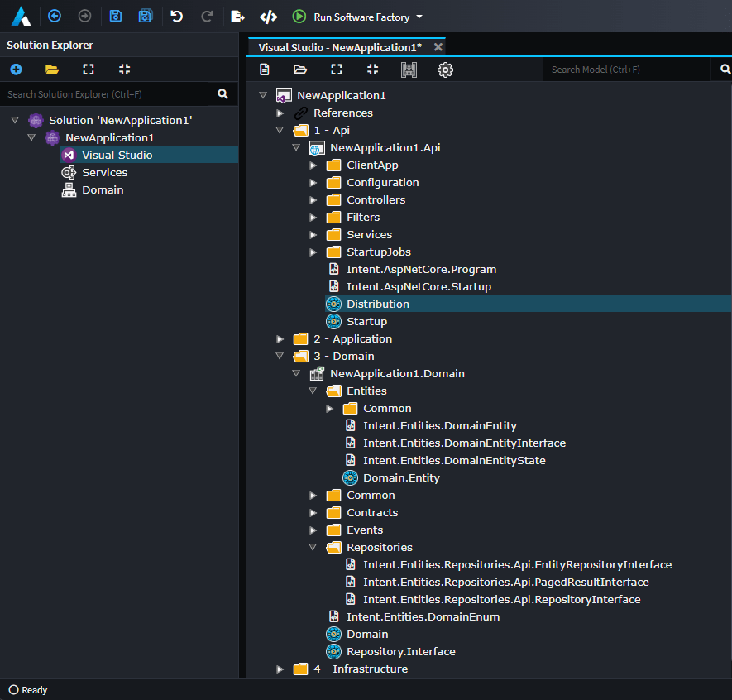Click the blue add icon in Solution Explorer
The image size is (732, 700).
[16, 70]
